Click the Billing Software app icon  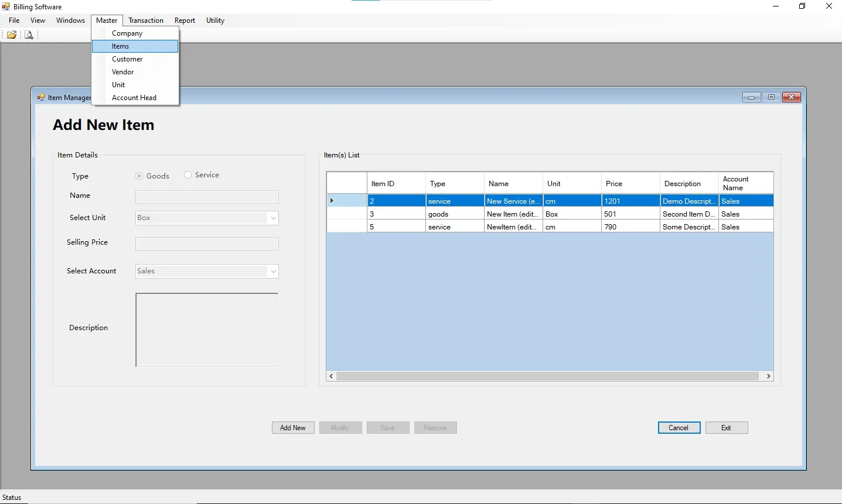point(6,7)
